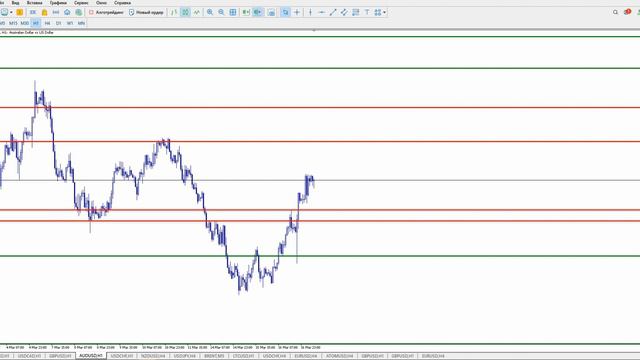
Task: Toggle chart shift icon
Action: click(x=258, y=12)
